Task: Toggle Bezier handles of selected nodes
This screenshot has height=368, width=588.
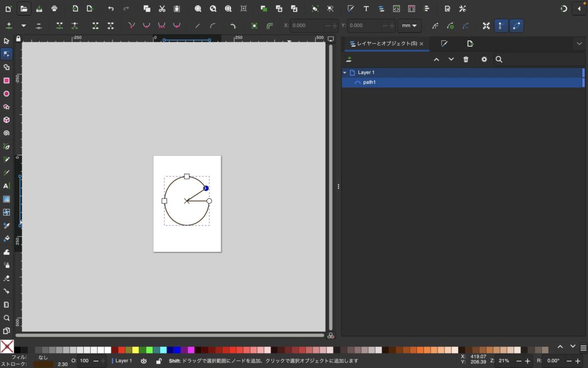Action: click(x=501, y=25)
